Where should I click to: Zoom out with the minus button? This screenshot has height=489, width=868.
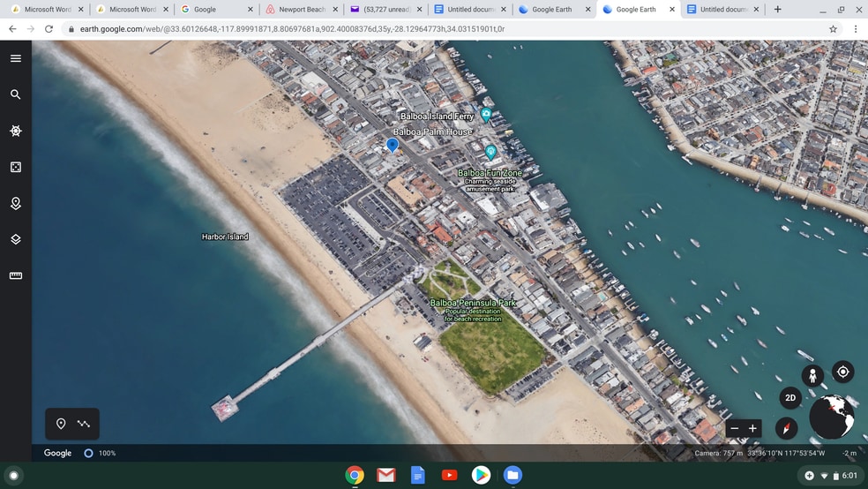(x=734, y=428)
